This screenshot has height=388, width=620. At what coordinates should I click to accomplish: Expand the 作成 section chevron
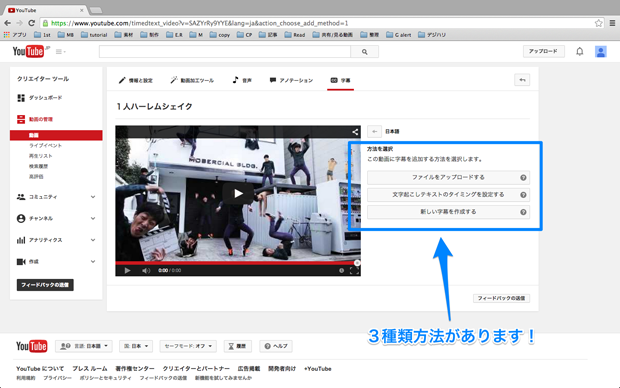(x=93, y=261)
